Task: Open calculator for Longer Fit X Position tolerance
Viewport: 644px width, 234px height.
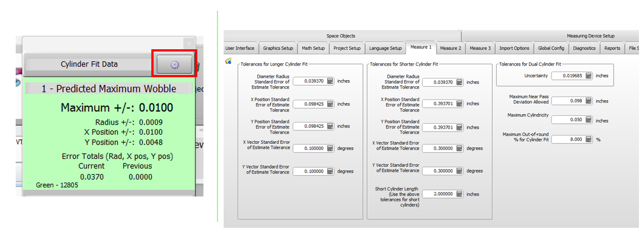Action: tap(330, 104)
